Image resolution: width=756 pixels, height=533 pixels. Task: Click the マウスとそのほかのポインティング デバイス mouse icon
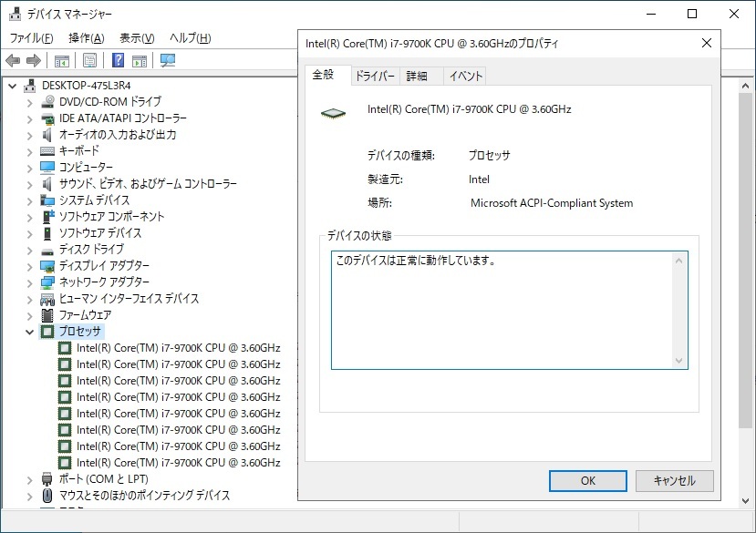pyautogui.click(x=47, y=496)
